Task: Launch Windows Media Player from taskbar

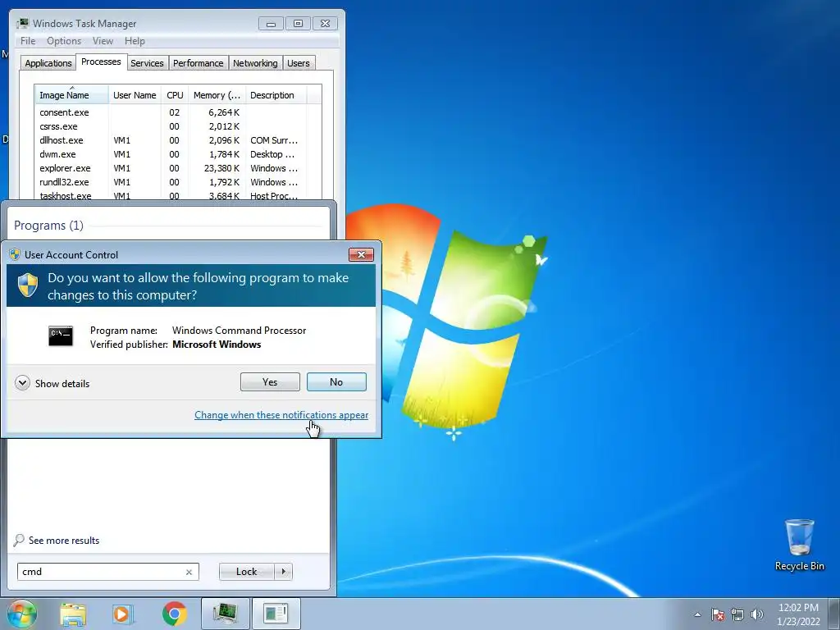Action: pyautogui.click(x=123, y=614)
